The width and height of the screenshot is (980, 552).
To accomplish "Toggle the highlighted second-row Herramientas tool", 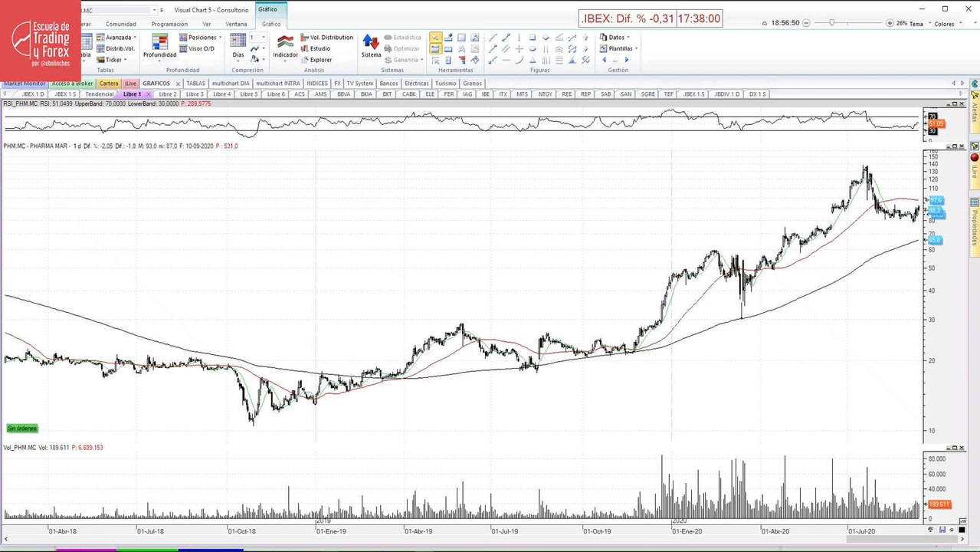I will [x=436, y=48].
